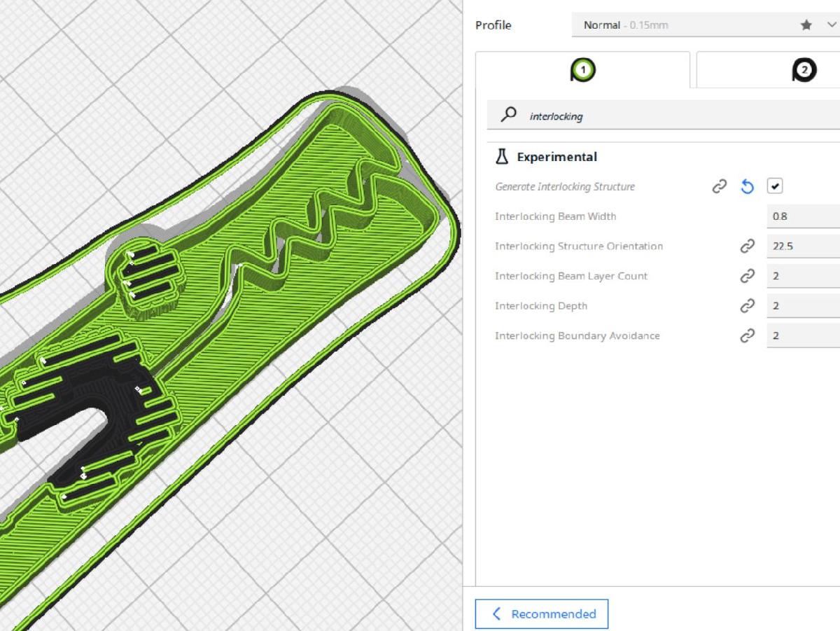
Task: Click the link icon beside Interlocking Boundary Avoidance
Action: point(746,335)
